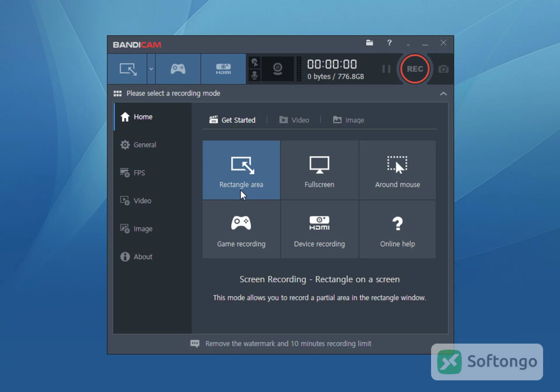Viewport: 560px width, 392px height.
Task: Open the About sidebar item
Action: tap(153, 257)
